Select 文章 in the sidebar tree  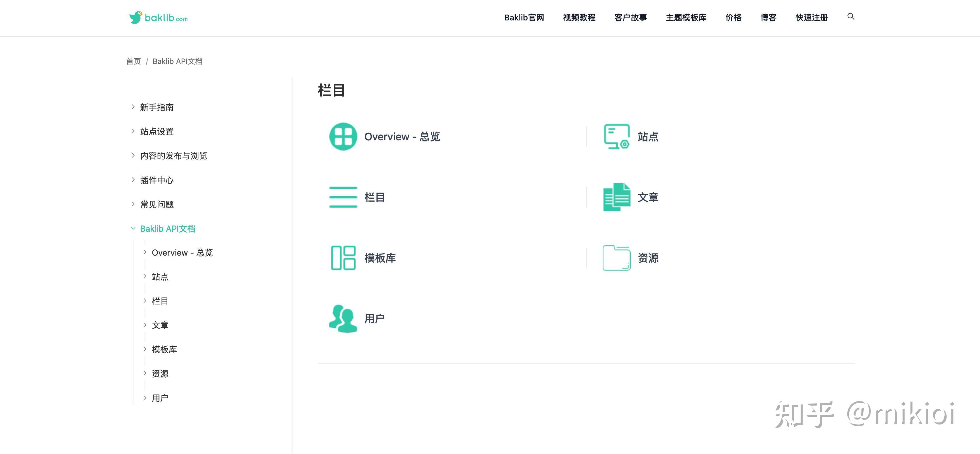pyautogui.click(x=160, y=325)
